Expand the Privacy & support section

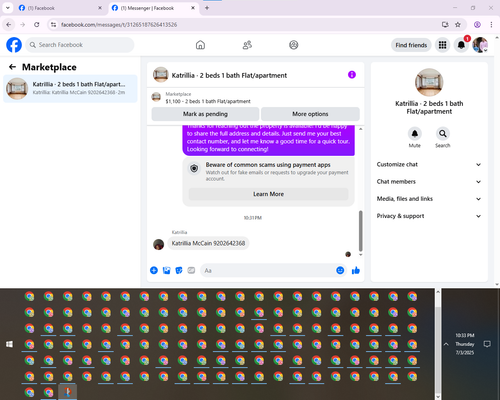tap(429, 216)
